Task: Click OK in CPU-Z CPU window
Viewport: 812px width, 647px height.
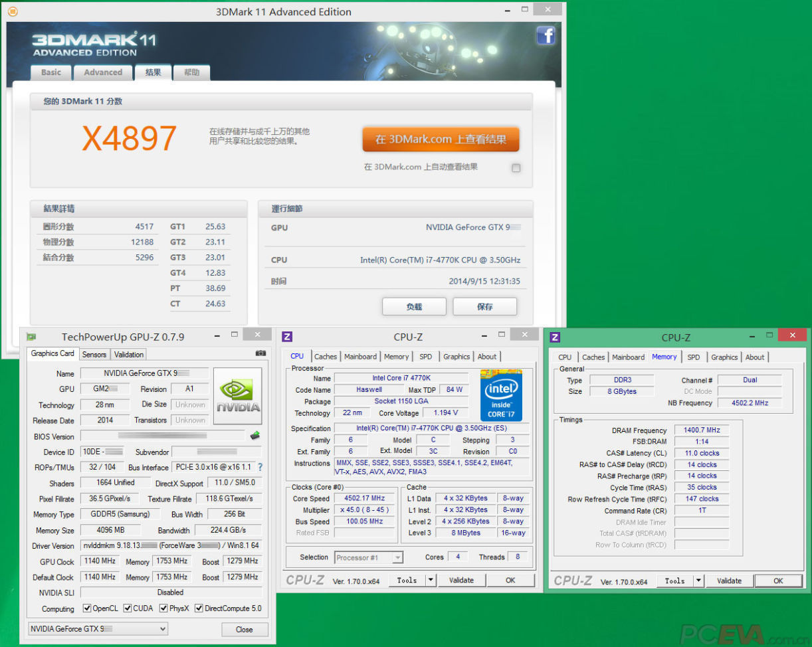Action: 510,580
